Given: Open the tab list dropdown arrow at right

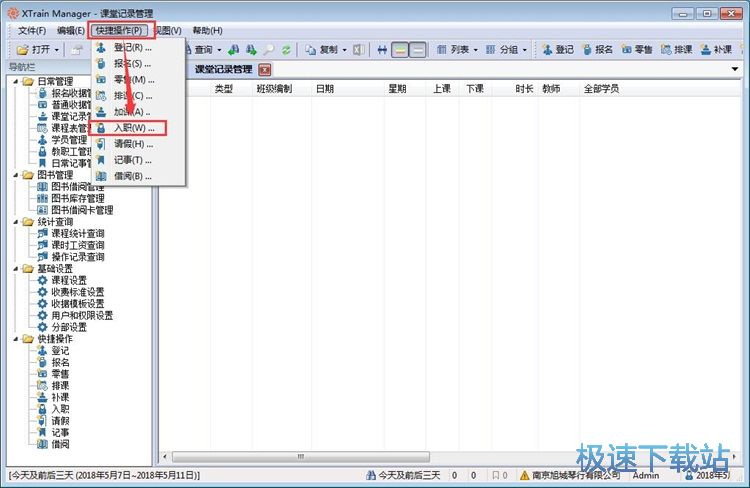Looking at the screenshot, I should pyautogui.click(x=735, y=69).
